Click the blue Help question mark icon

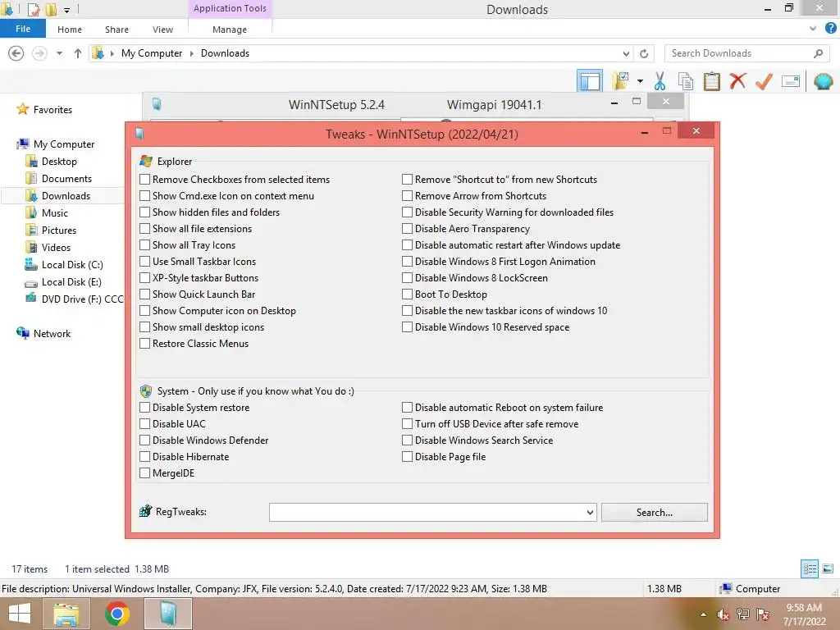coord(830,29)
